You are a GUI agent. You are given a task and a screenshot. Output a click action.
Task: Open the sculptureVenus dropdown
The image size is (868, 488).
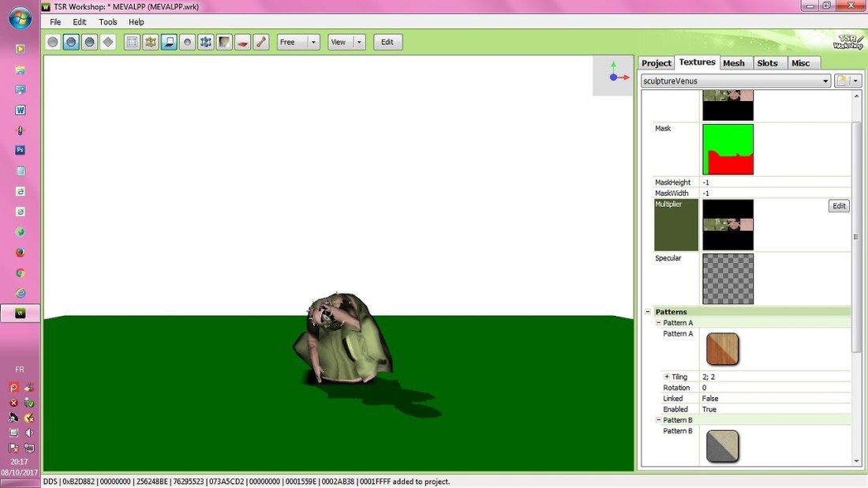(x=825, y=81)
